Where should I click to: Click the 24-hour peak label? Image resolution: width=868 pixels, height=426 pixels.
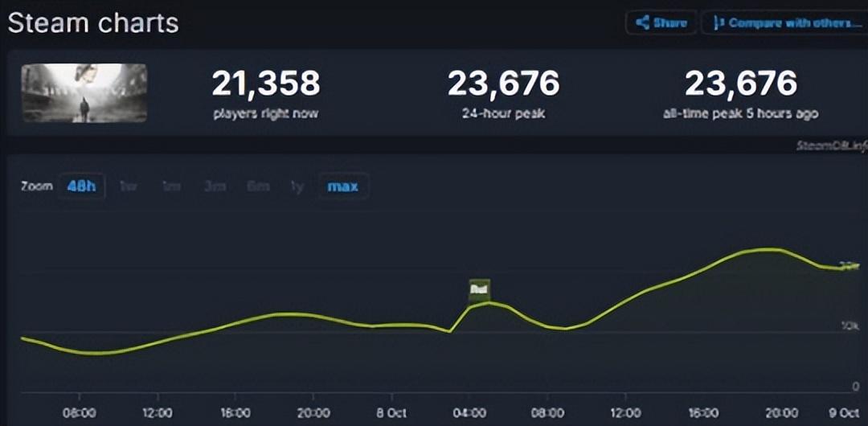point(504,114)
